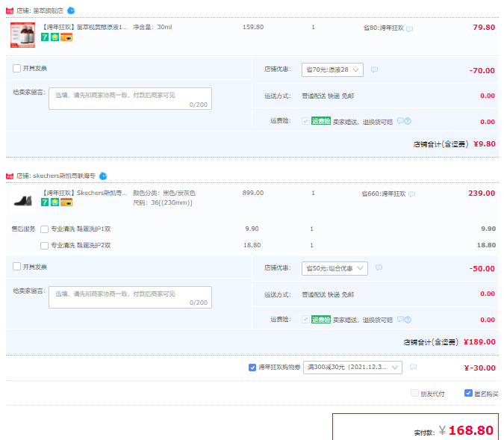504x440 pixels.
Task: Open info bubble next to 省660:跨年狂欢
Action: (411, 194)
